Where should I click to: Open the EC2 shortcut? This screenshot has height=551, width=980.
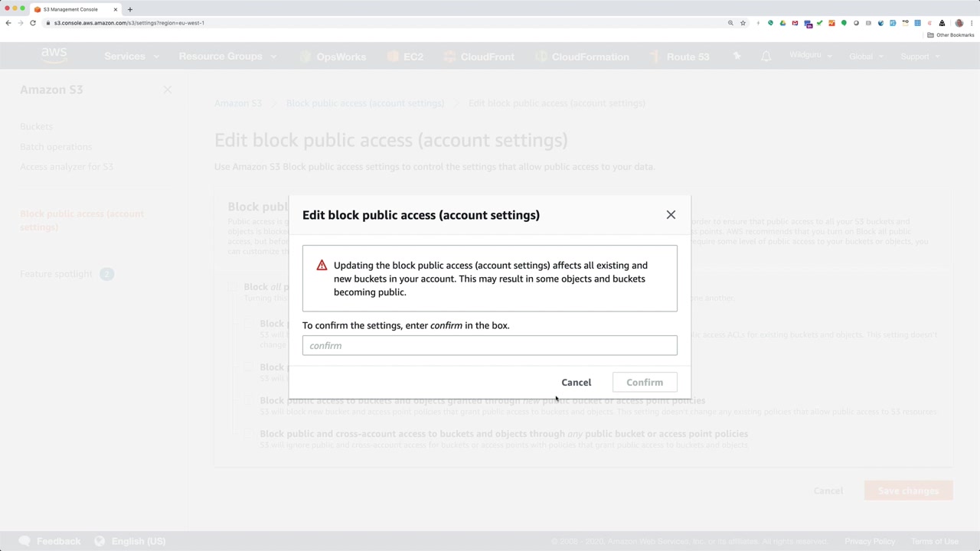click(406, 57)
